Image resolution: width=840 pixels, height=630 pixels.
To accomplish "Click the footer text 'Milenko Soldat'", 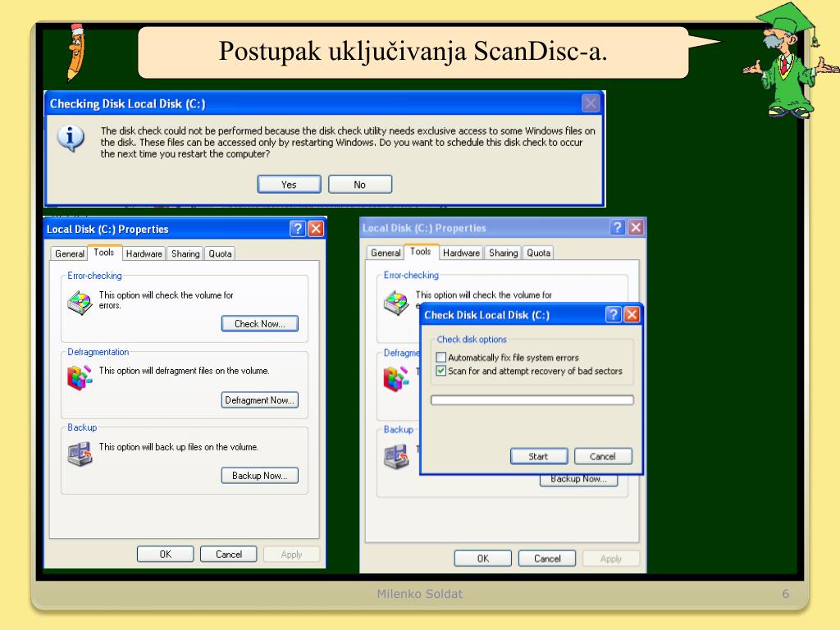I will [419, 594].
